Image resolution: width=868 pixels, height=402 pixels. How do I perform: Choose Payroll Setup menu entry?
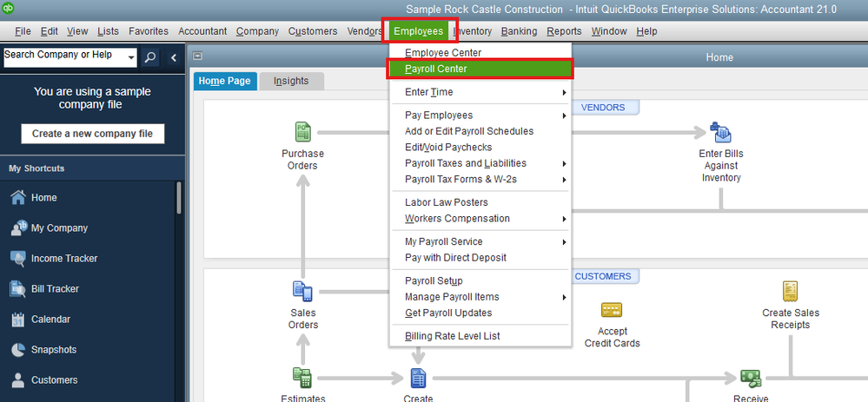pyautogui.click(x=480, y=281)
